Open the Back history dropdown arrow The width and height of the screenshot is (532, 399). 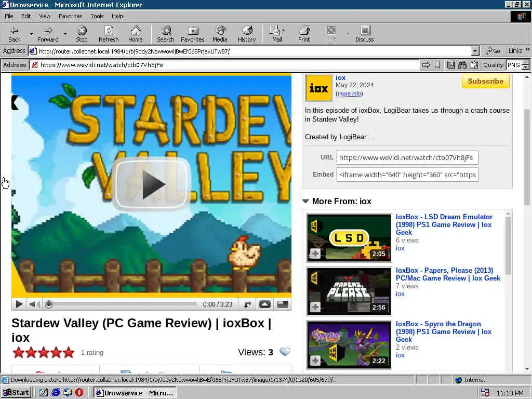point(31,34)
